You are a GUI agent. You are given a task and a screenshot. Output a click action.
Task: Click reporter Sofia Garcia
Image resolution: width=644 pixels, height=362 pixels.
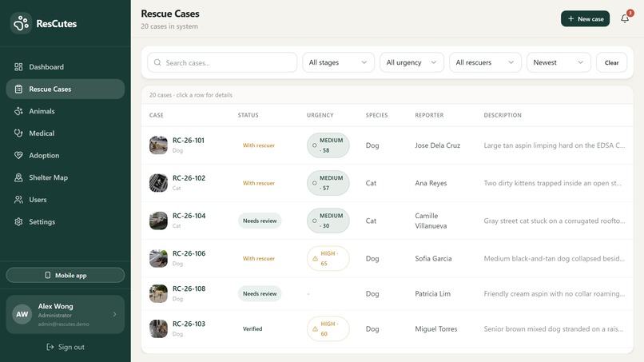coord(433,258)
